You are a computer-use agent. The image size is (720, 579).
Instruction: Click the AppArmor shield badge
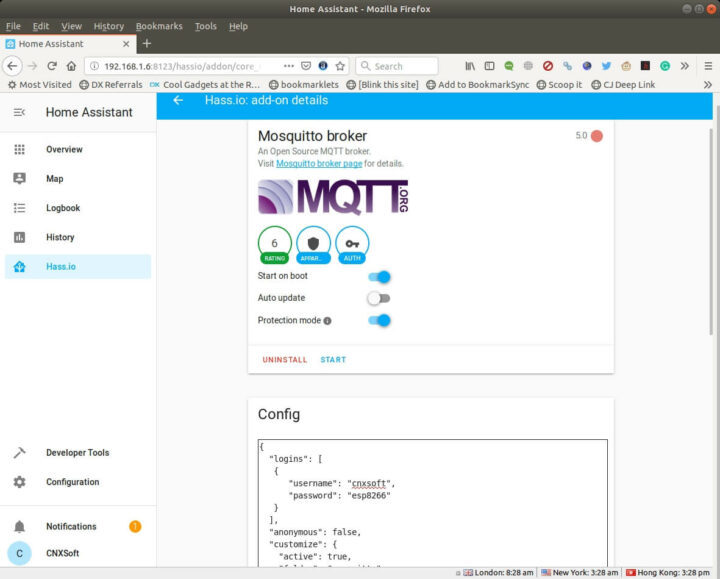pos(313,244)
